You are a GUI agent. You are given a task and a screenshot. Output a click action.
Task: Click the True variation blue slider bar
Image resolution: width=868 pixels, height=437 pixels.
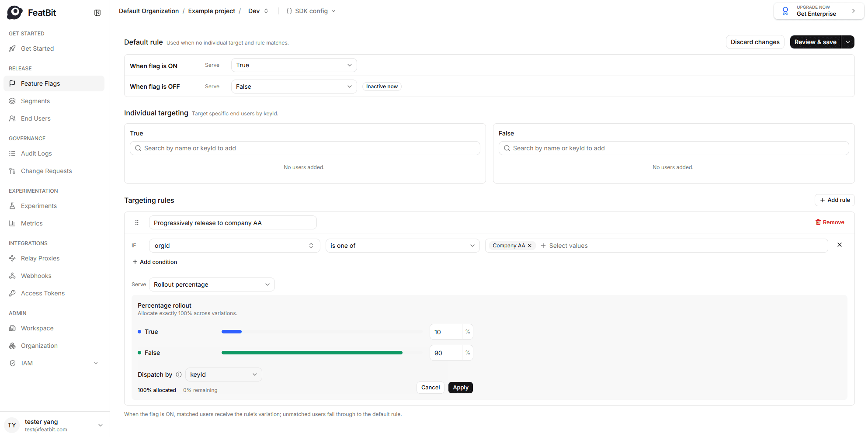coord(232,332)
